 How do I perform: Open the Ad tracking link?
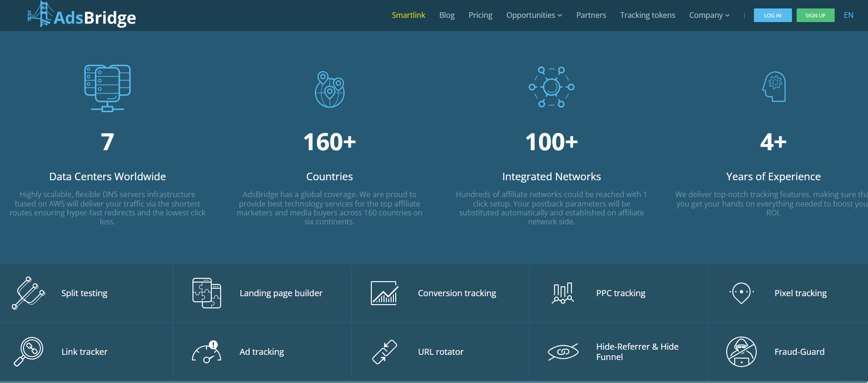coord(262,352)
